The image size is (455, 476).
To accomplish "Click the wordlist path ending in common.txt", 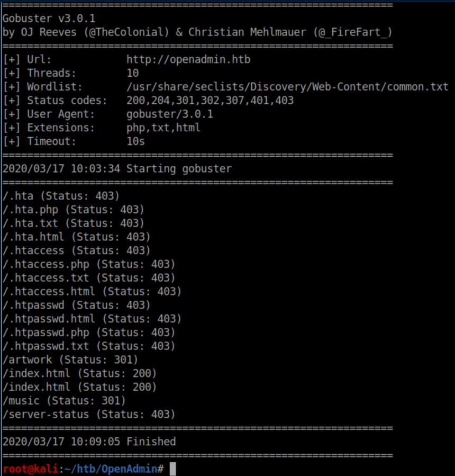I will tap(287, 87).
